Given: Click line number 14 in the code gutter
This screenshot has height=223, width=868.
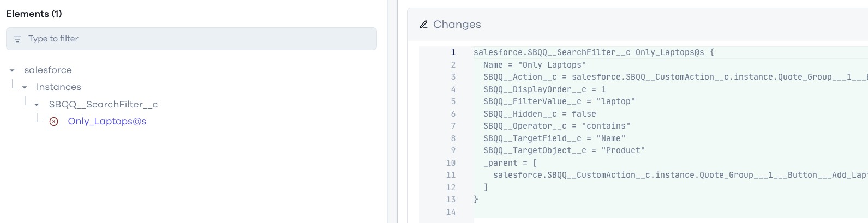Looking at the screenshot, I should coord(451,212).
